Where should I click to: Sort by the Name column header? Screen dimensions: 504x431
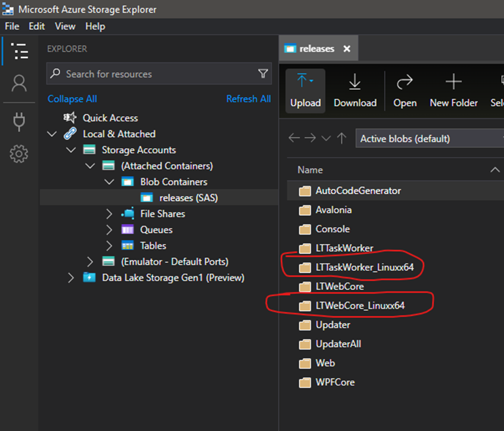[310, 170]
